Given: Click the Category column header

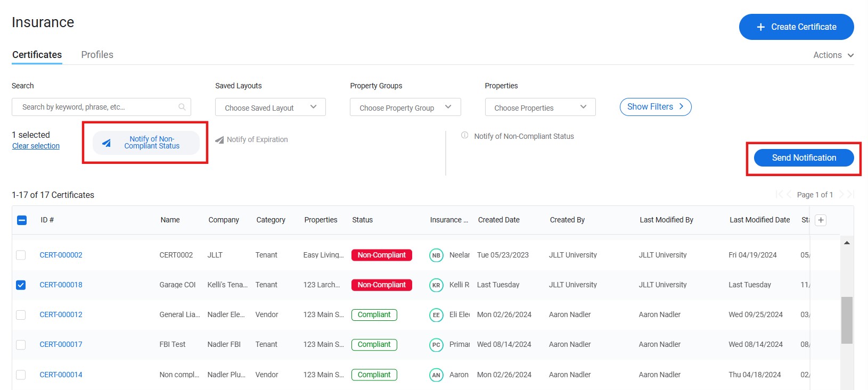Looking at the screenshot, I should (271, 220).
